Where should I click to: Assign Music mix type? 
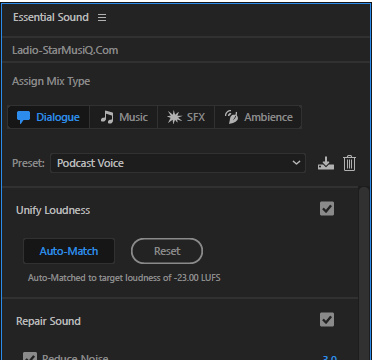(x=123, y=117)
